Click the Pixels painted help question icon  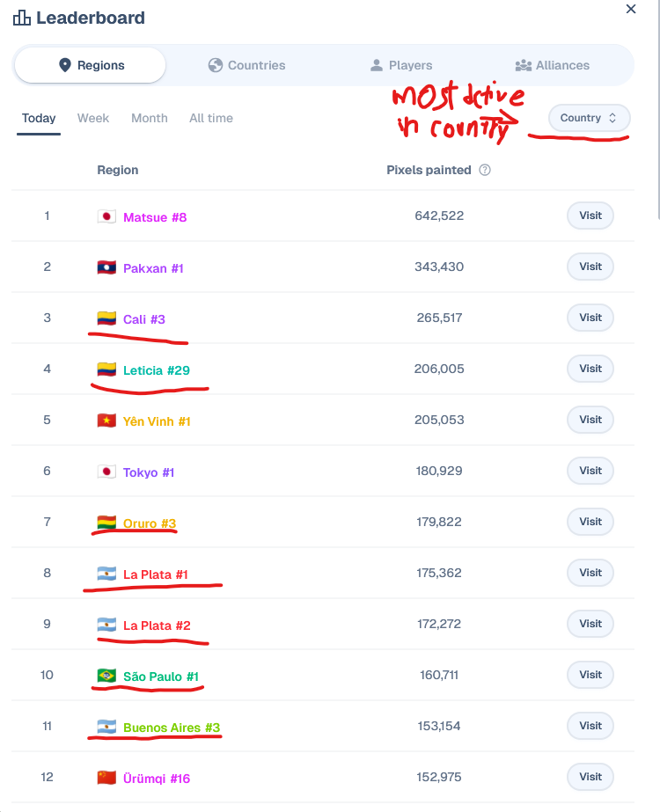(x=485, y=170)
